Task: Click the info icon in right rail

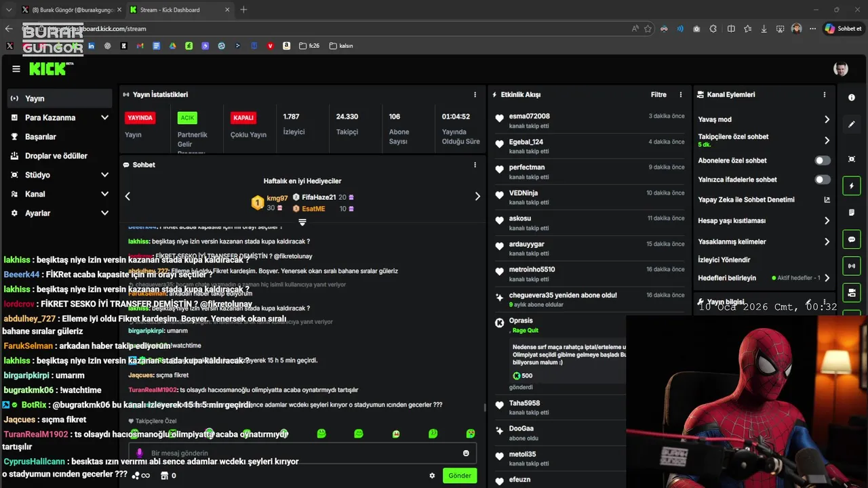Action: (x=852, y=98)
